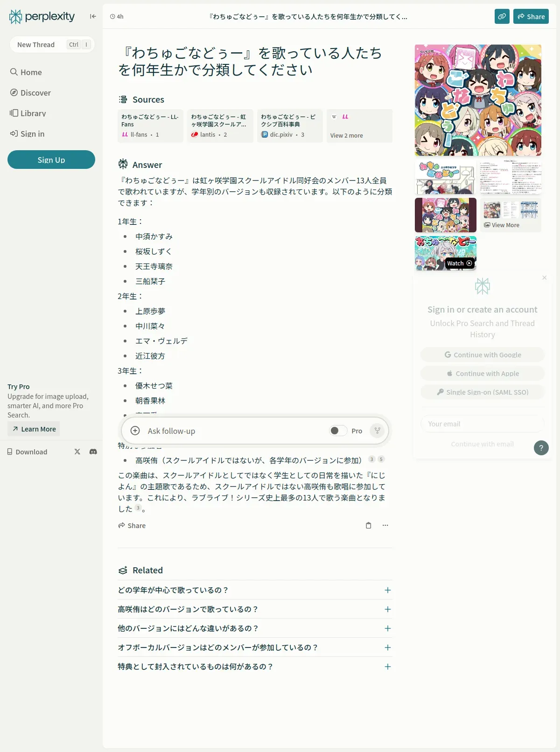The image size is (560, 752).
Task: Expand related question 高咲侑はどのバージョンで歌っているの？
Action: pos(255,609)
